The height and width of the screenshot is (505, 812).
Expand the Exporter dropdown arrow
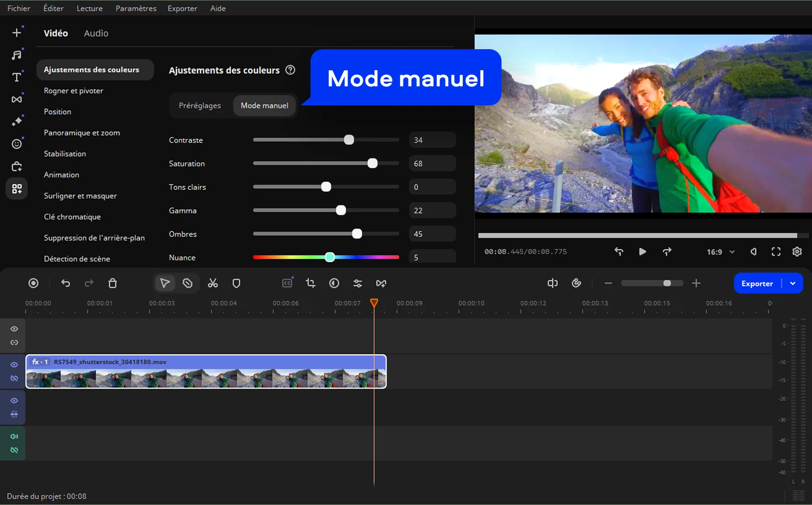(x=793, y=283)
